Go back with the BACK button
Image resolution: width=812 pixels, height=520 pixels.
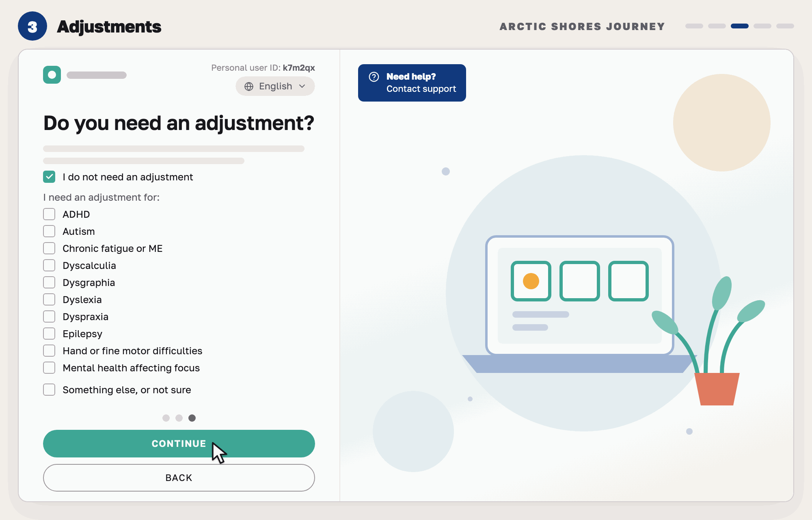pyautogui.click(x=179, y=478)
